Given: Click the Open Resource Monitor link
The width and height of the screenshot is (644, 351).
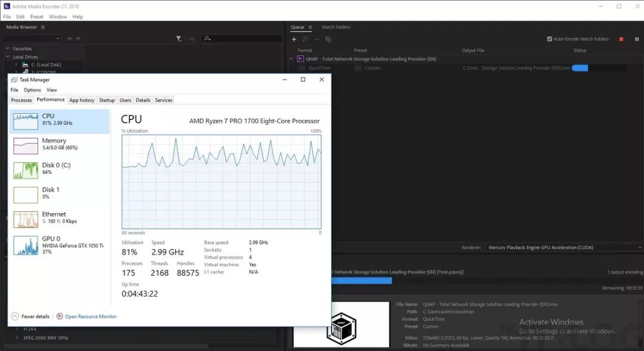Looking at the screenshot, I should click(91, 316).
